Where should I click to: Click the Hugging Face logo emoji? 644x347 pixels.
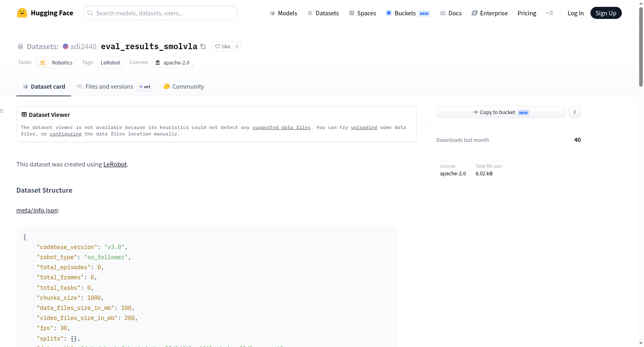22,13
